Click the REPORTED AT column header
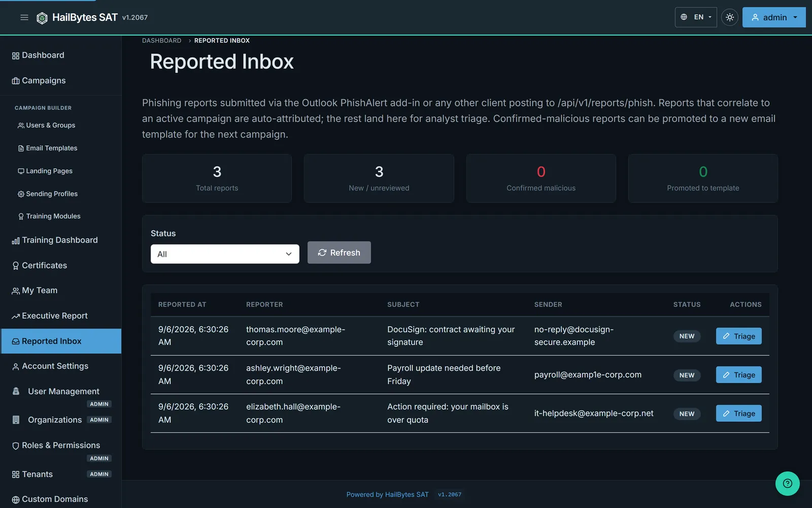The height and width of the screenshot is (508, 812). (x=182, y=305)
